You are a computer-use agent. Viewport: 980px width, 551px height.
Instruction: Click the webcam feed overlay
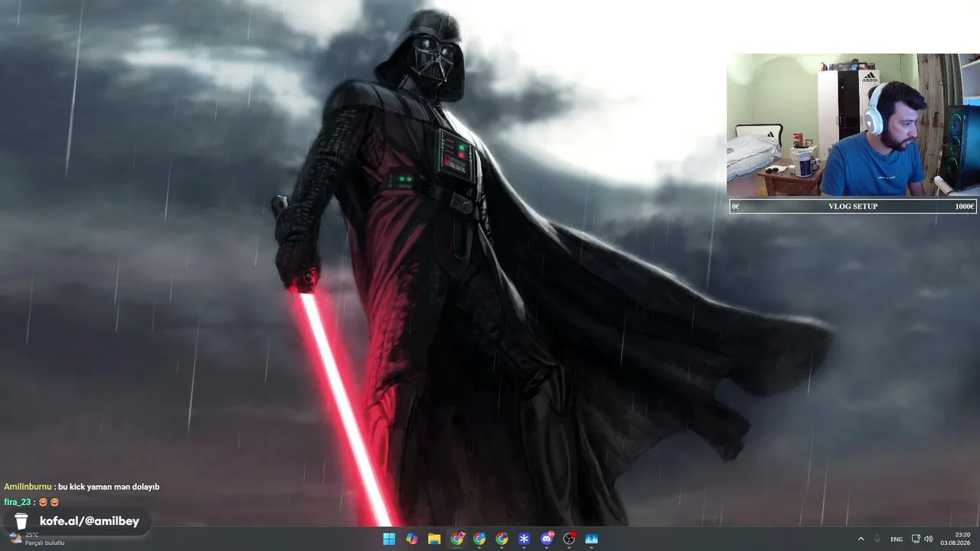853,125
